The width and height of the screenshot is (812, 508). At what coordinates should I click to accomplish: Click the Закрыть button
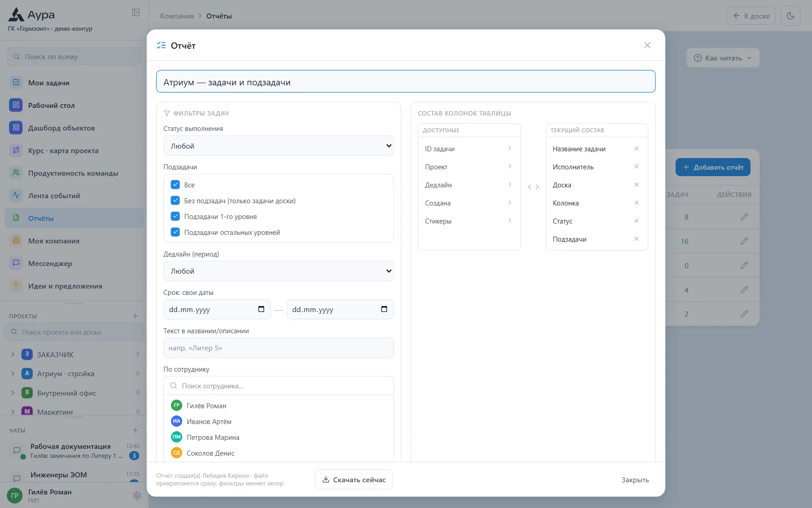(x=635, y=480)
